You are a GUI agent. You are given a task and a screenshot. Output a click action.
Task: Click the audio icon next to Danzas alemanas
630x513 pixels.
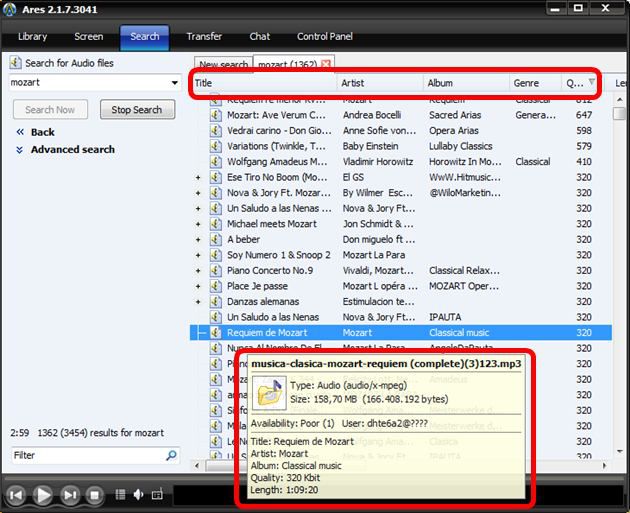coord(216,302)
